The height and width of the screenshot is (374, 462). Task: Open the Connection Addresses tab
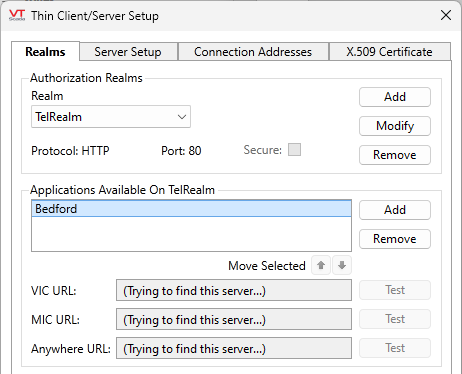(x=253, y=52)
